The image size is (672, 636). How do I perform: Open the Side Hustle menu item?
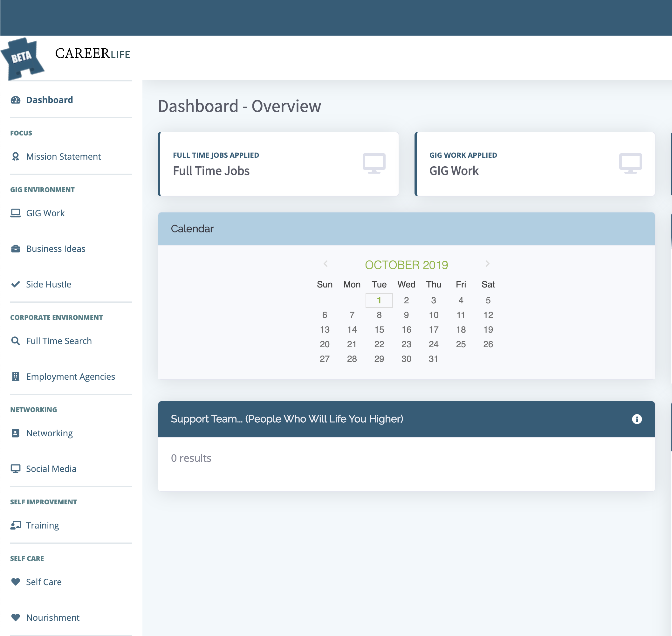(x=48, y=284)
